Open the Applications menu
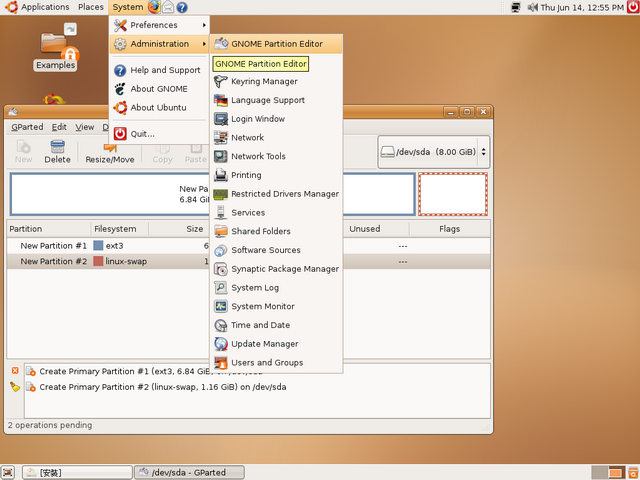Viewport: 640px width, 480px height. pos(37,7)
